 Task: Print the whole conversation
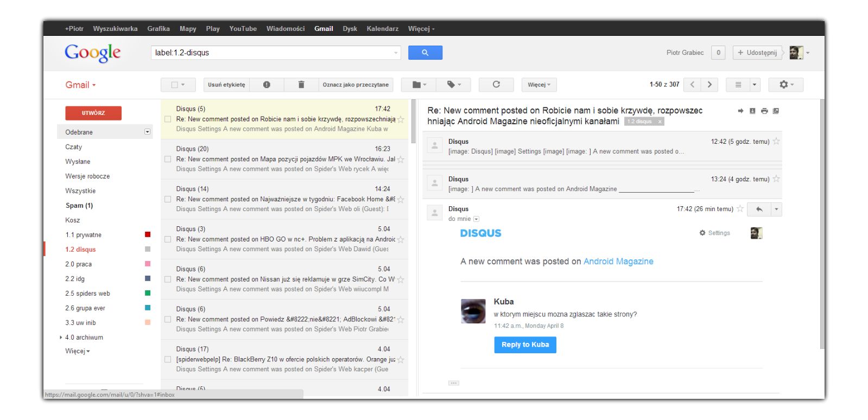click(x=764, y=111)
